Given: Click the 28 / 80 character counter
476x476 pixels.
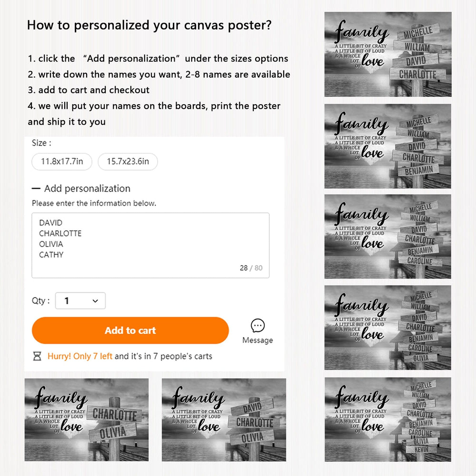Looking at the screenshot, I should [x=251, y=268].
